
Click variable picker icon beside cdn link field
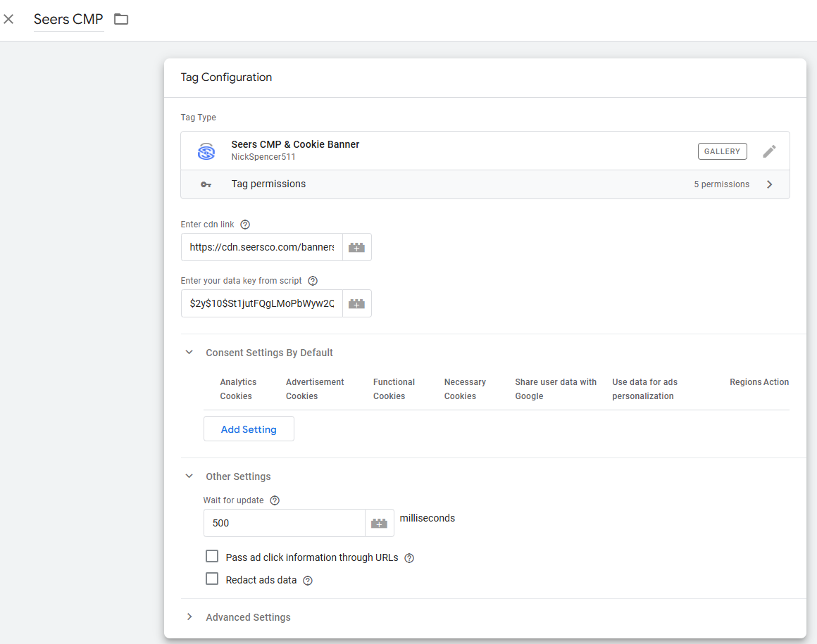pyautogui.click(x=357, y=248)
